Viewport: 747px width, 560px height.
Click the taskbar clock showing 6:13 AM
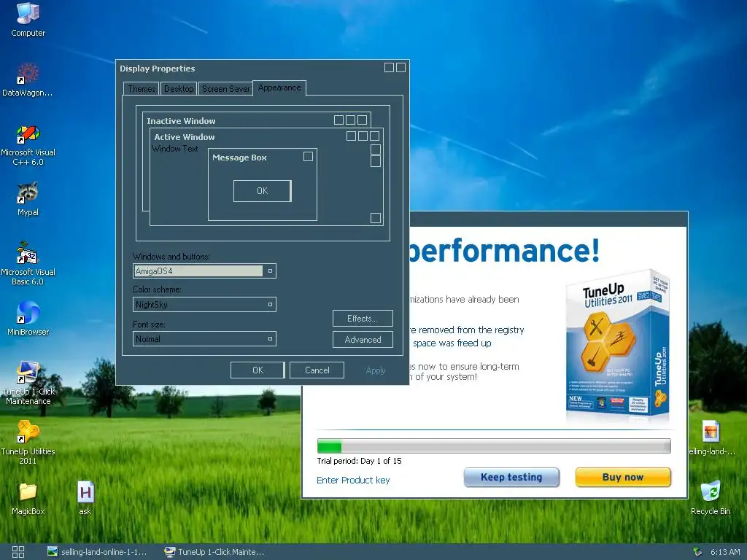pyautogui.click(x=725, y=552)
